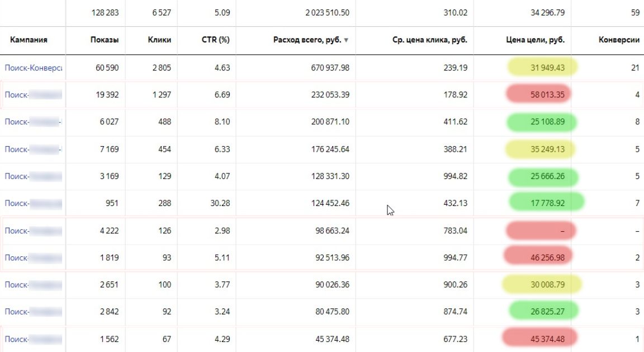Click the Конверсии column header
This screenshot has height=352, width=644.
click(x=619, y=40)
